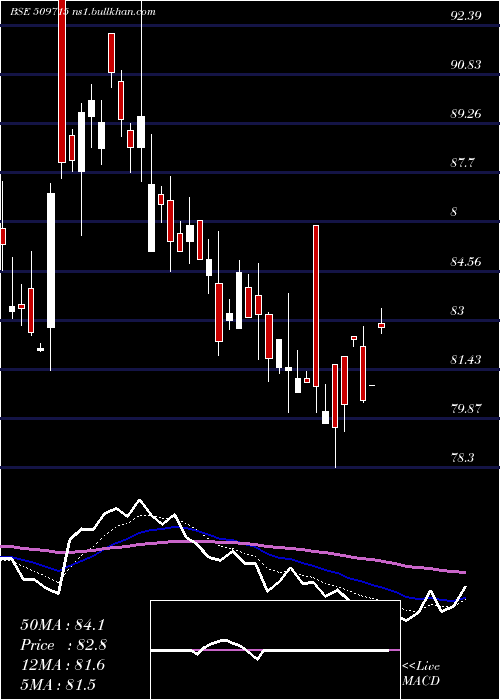Click the Live MACD label
The width and height of the screenshot is (500, 700).
click(x=421, y=673)
